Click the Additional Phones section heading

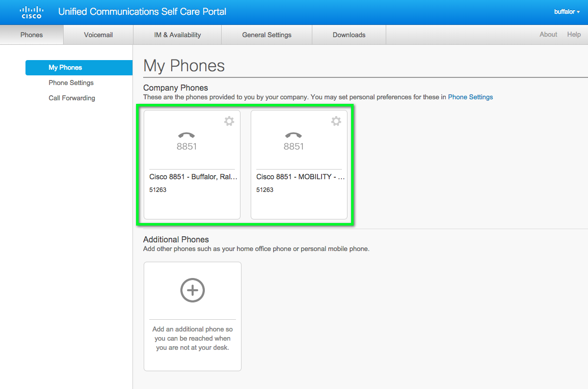click(176, 239)
